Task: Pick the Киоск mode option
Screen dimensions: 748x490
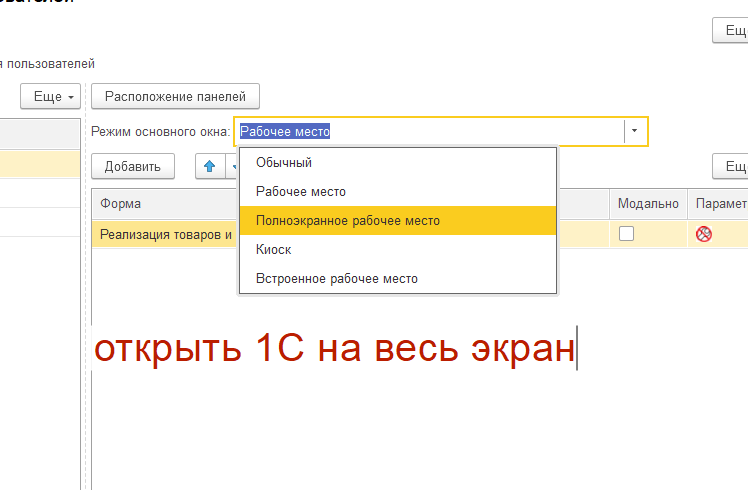Action: (x=398, y=250)
